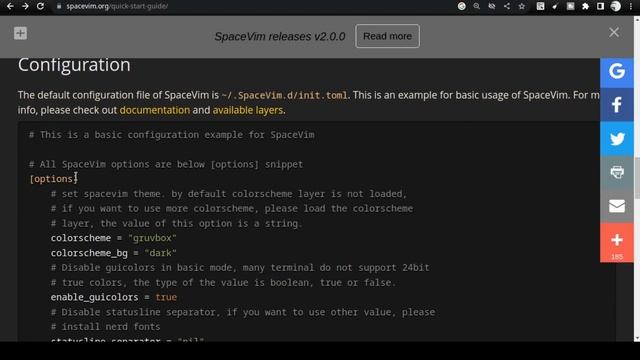Screen dimensions: 640x360
Task: Open the grey square extension icon
Action: pyautogui.click(x=571, y=6)
